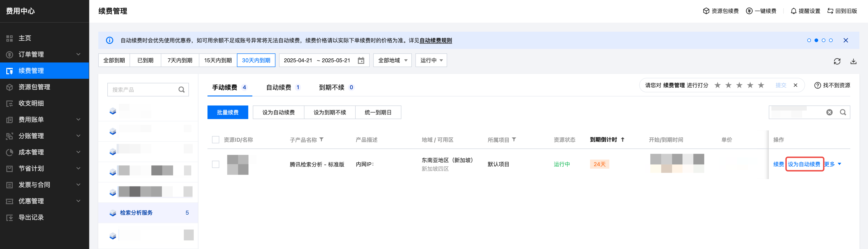868x249 pixels.
Task: Select the fourth banner pagination dot
Action: [831, 41]
